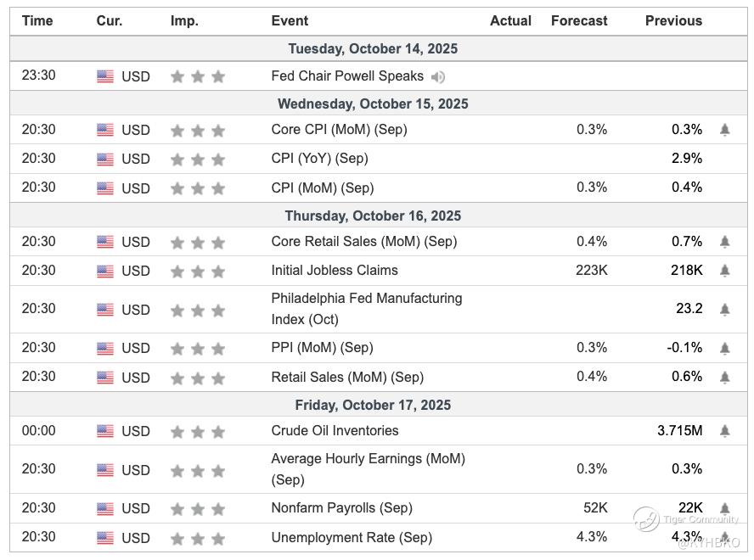
Task: Set alert bell for Retail Sales (MoM)
Action: 724,377
